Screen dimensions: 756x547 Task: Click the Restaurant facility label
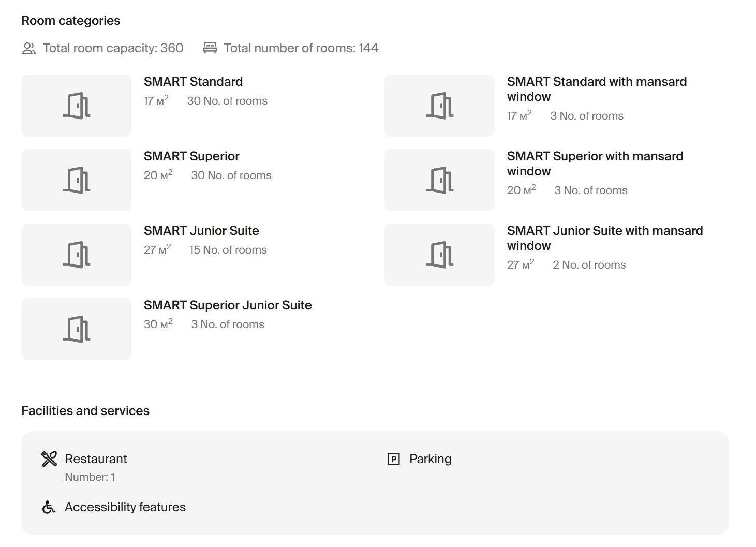tap(96, 459)
